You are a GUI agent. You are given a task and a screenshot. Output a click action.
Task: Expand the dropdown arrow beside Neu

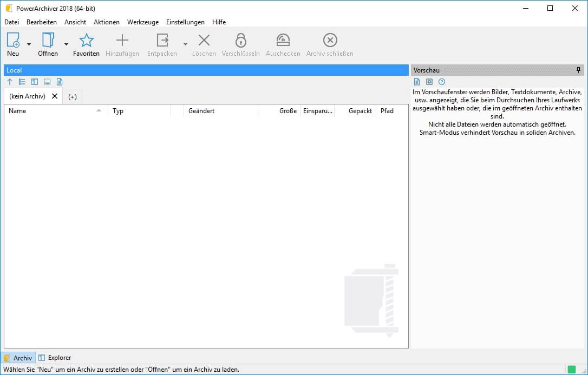click(x=29, y=44)
